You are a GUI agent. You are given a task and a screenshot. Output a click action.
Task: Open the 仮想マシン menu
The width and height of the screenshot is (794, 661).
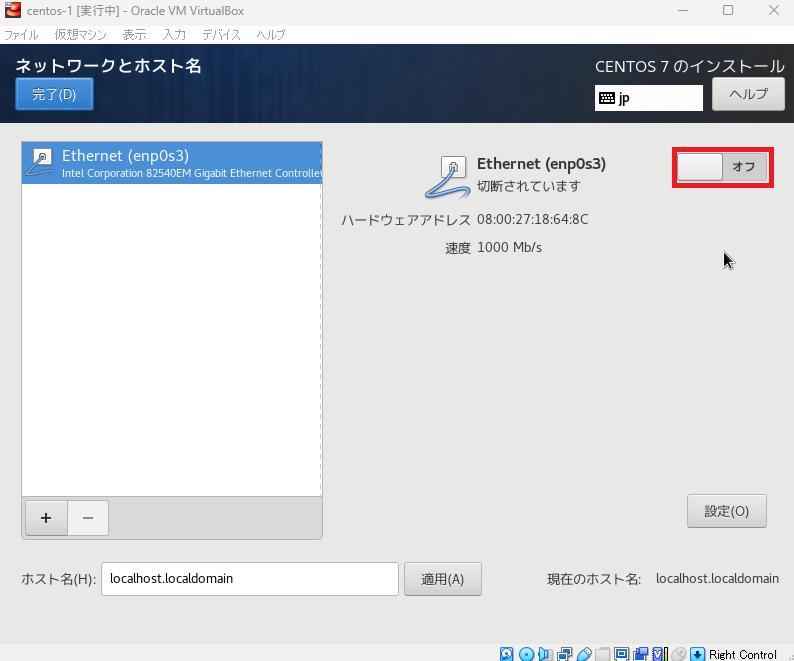point(81,34)
